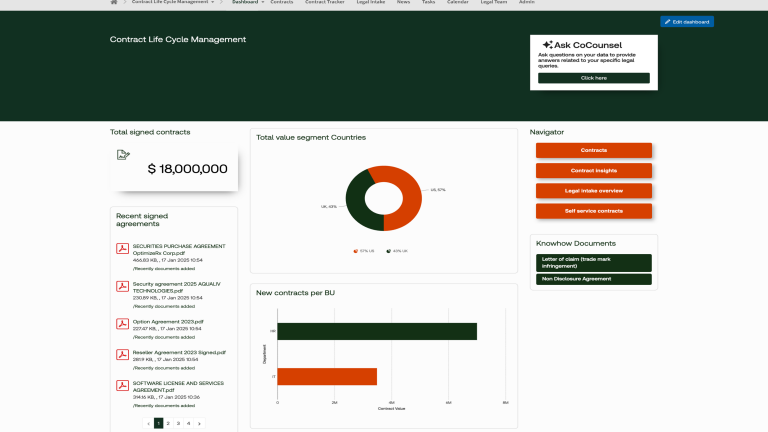
Task: Open the signed contracts icon on total card
Action: [x=123, y=155]
